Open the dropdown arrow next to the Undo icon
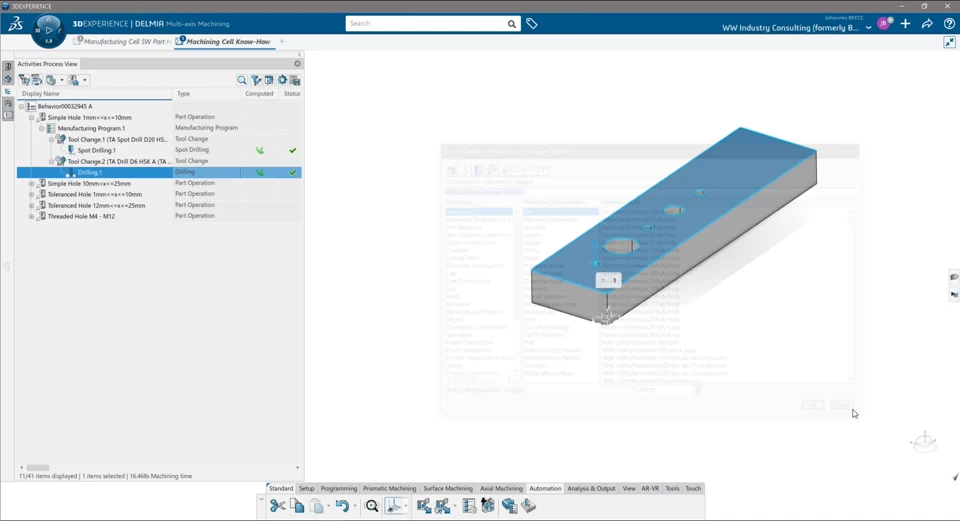Image resolution: width=960 pixels, height=521 pixels. 354,506
